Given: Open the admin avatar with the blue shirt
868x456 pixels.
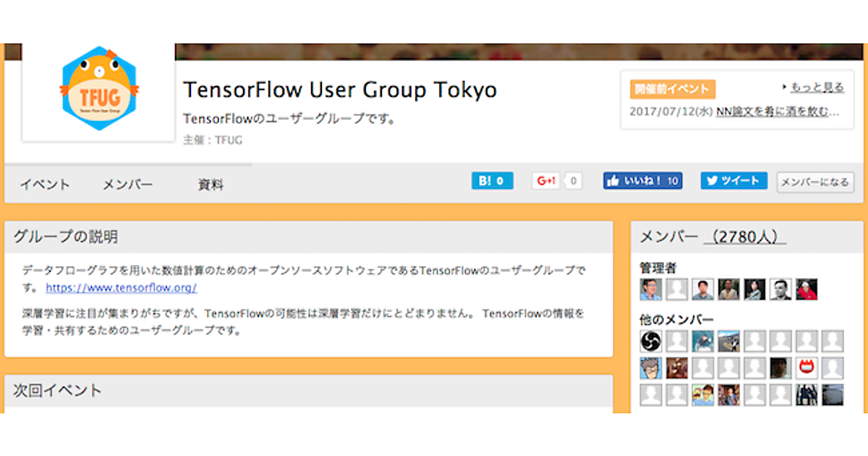Looking at the screenshot, I should [651, 290].
